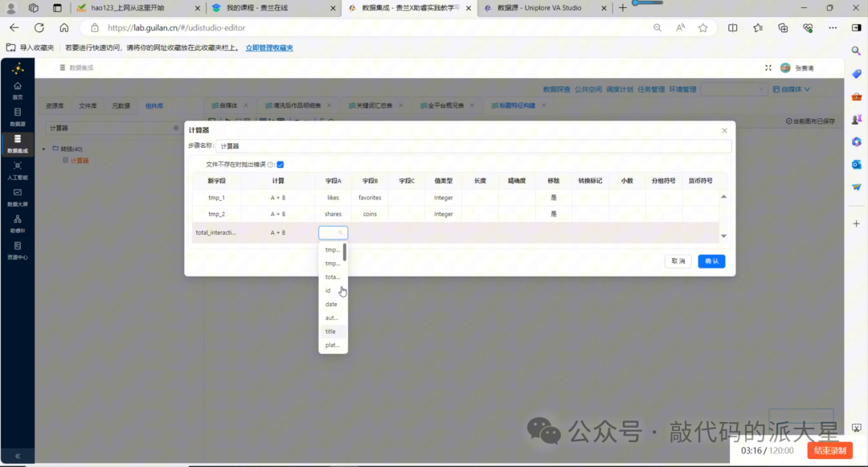Image resolution: width=868 pixels, height=467 pixels.
Task: Click the field dropdown list scrollbar thumb
Action: [x=344, y=252]
